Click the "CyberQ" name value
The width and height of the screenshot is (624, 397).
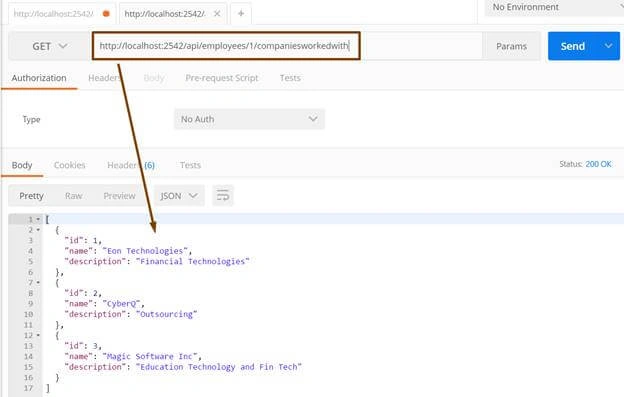point(122,304)
